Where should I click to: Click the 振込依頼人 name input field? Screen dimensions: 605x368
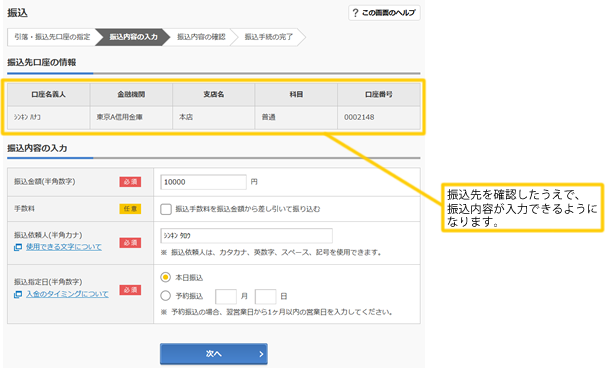(x=246, y=236)
